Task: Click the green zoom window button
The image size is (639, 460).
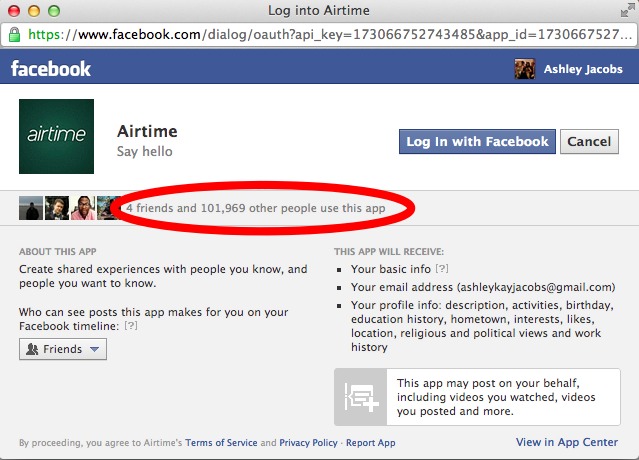Action: pos(54,11)
